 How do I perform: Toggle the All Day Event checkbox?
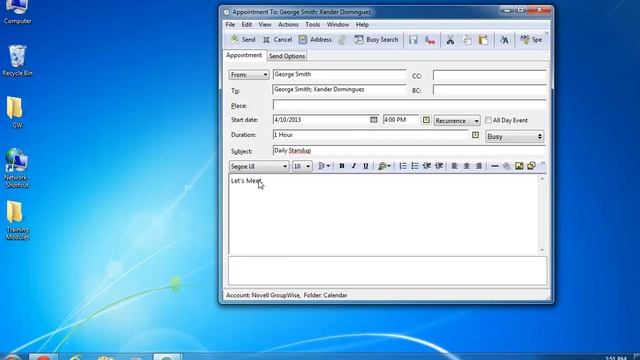488,120
